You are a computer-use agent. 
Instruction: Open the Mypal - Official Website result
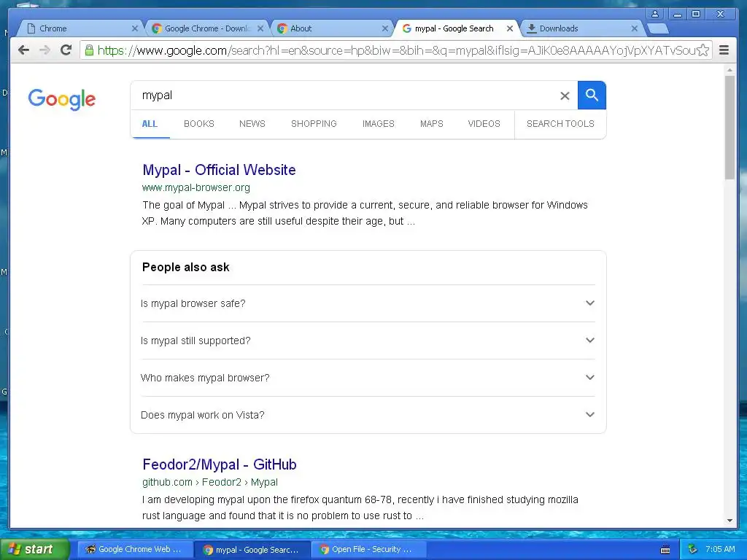pyautogui.click(x=219, y=170)
